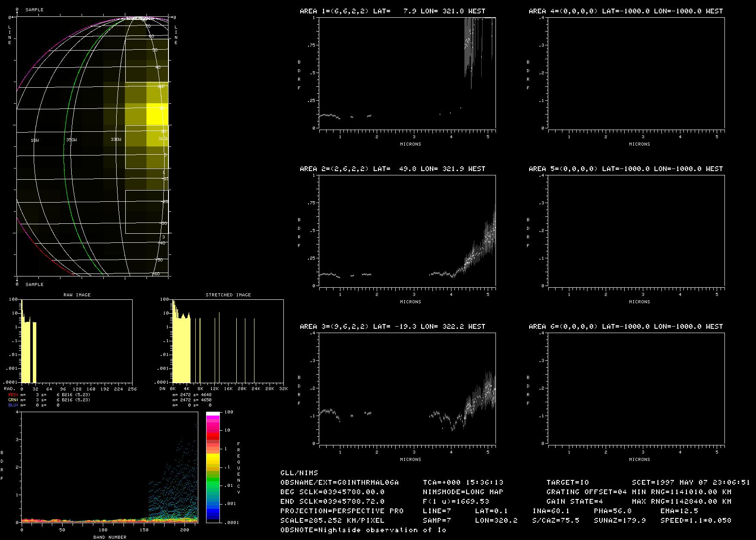Click the BLU channel legend label
Image resolution: width=756 pixels, height=540 pixels.
pyautogui.click(x=13, y=405)
